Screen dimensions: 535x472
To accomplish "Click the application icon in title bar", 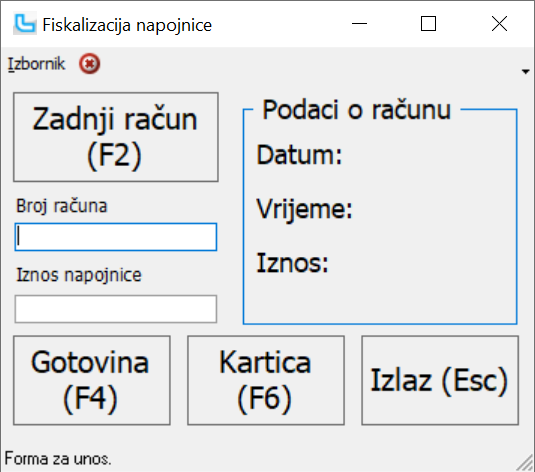I will [x=25, y=24].
